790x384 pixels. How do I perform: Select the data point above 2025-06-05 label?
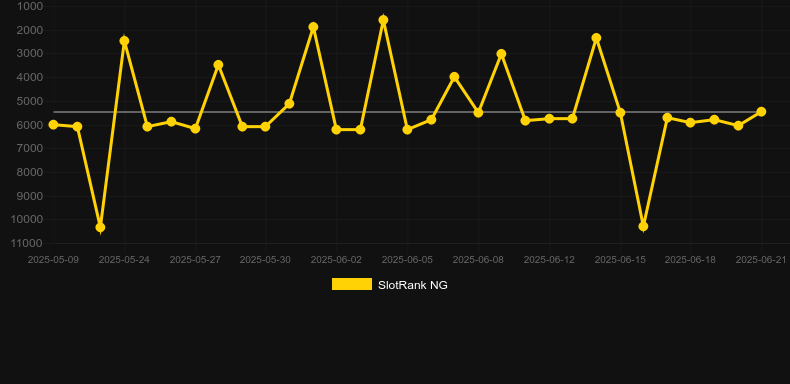407,130
